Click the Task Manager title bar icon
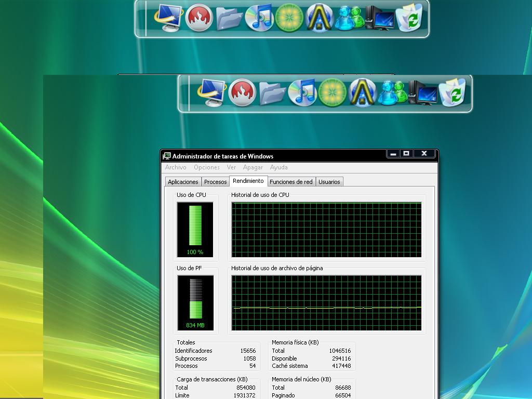Image resolution: width=532 pixels, height=399 pixels. [167, 156]
